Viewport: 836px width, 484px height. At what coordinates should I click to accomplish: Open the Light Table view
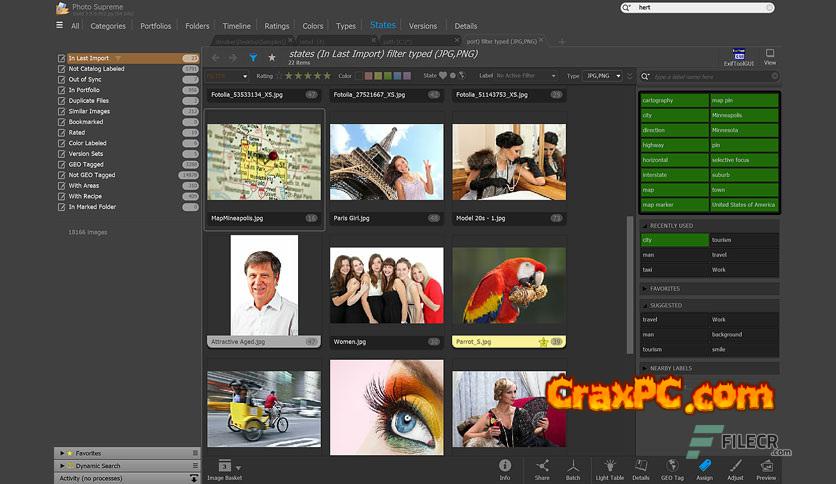[609, 467]
